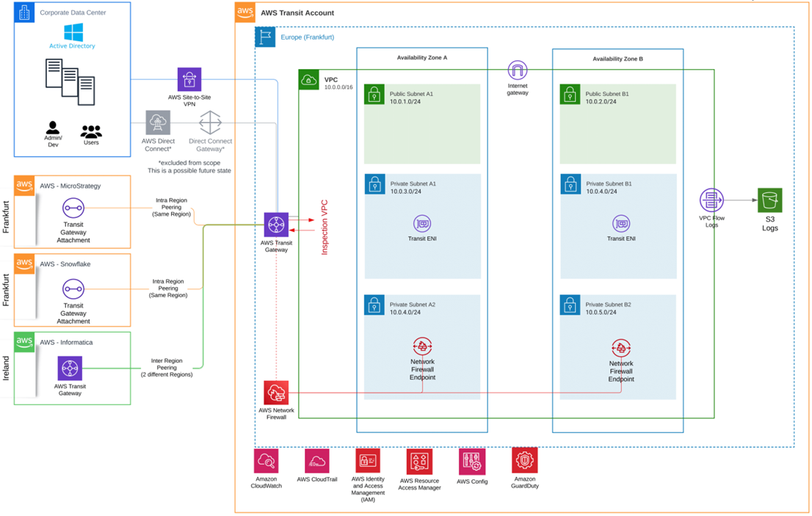Click the aws logo beside AWS - Snowflake

[x=24, y=264]
